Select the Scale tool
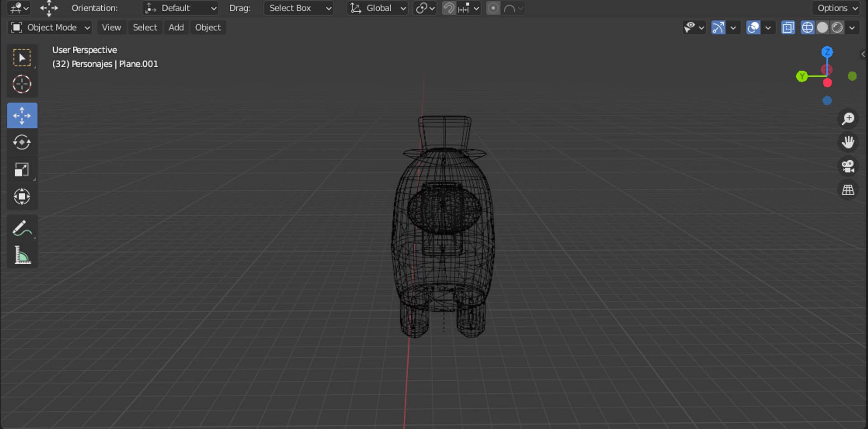 (x=22, y=170)
